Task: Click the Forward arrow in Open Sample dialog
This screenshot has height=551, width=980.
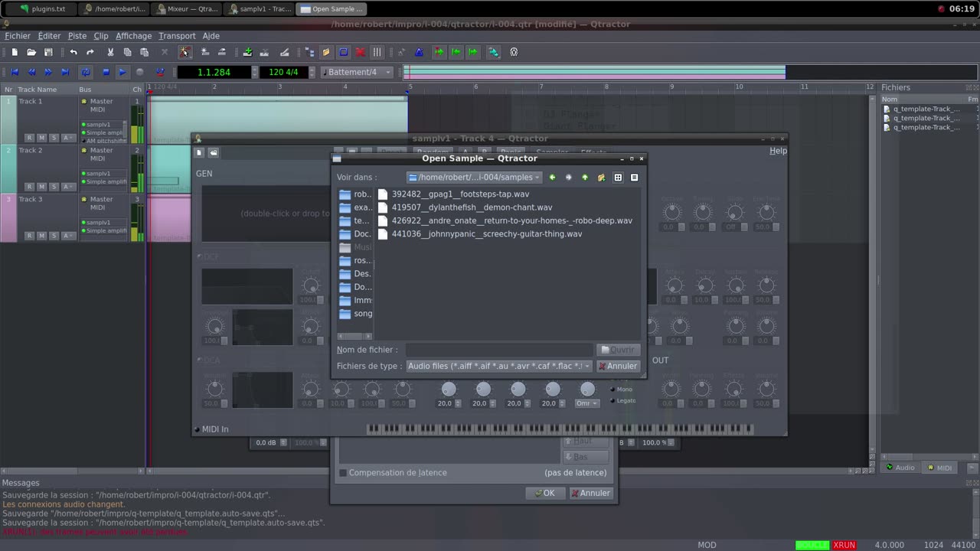Action: [x=568, y=178]
